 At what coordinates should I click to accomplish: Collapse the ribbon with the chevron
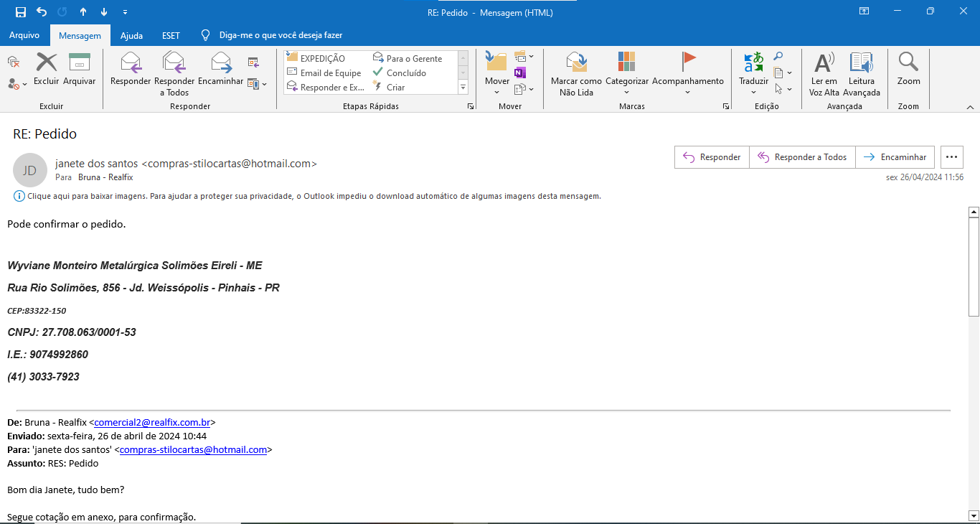click(970, 107)
